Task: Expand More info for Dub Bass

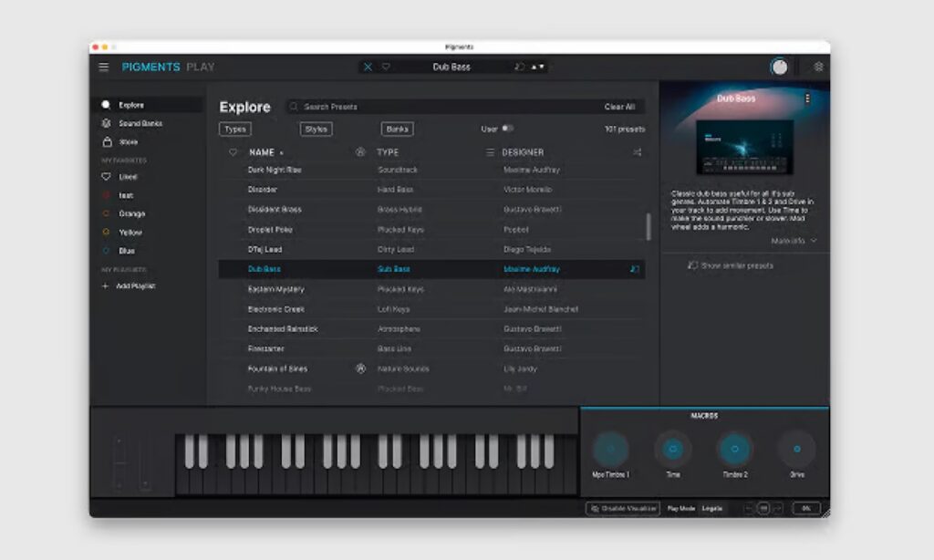Action: click(x=794, y=241)
